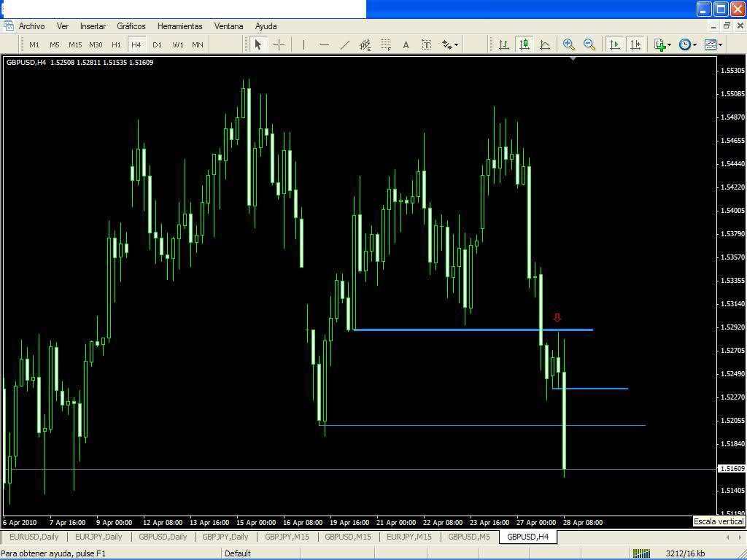Viewport: 747px width, 560px height.
Task: Pick the trendline drawing tool
Action: coord(345,44)
